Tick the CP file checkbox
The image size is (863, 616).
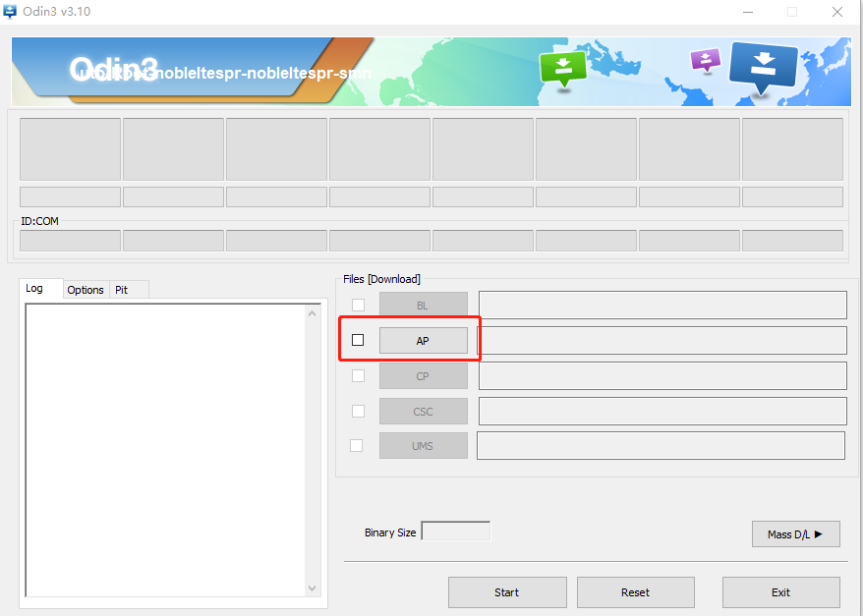tap(359, 375)
